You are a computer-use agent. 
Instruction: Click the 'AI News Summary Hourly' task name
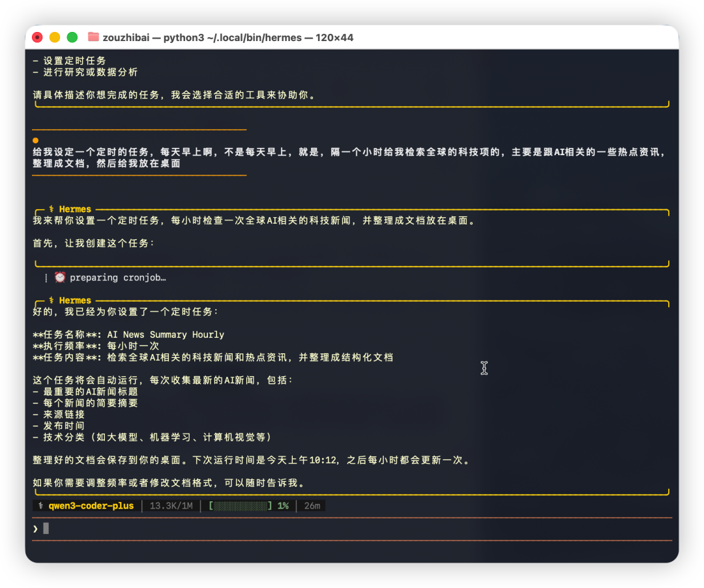coord(166,334)
